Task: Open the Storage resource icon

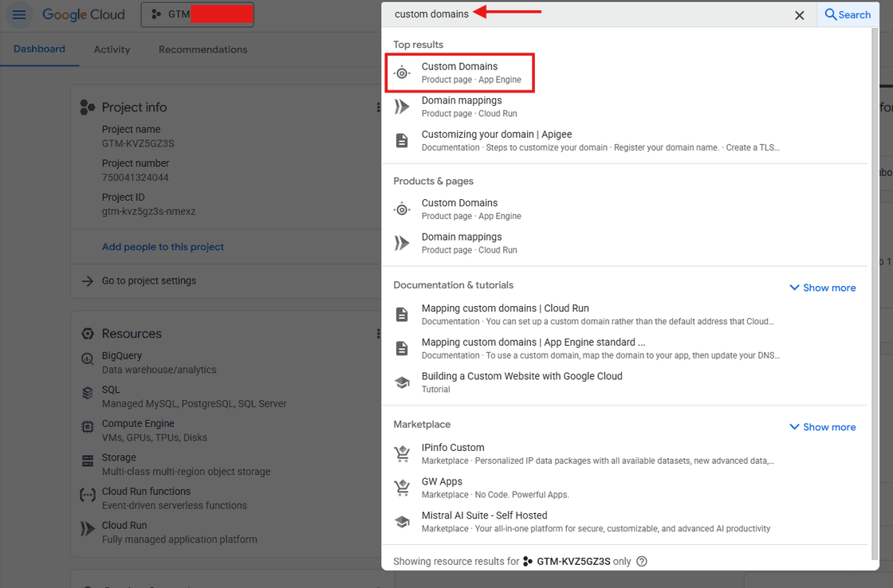Action: (87, 461)
